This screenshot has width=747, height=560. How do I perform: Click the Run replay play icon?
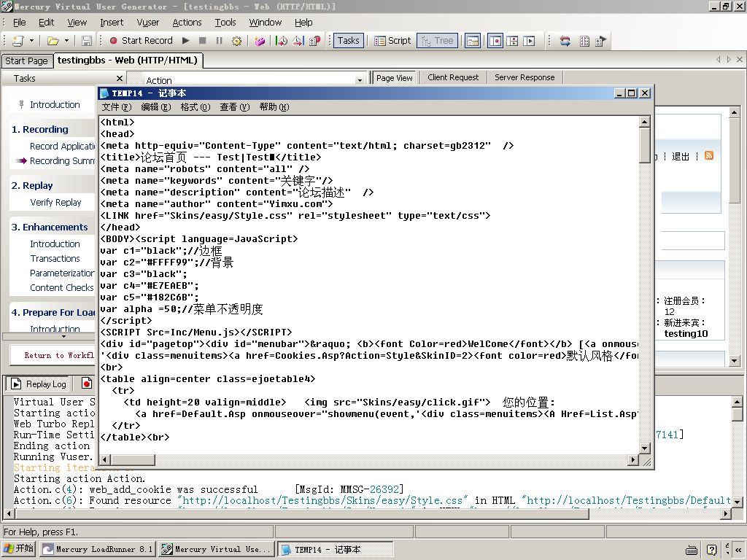(x=186, y=41)
